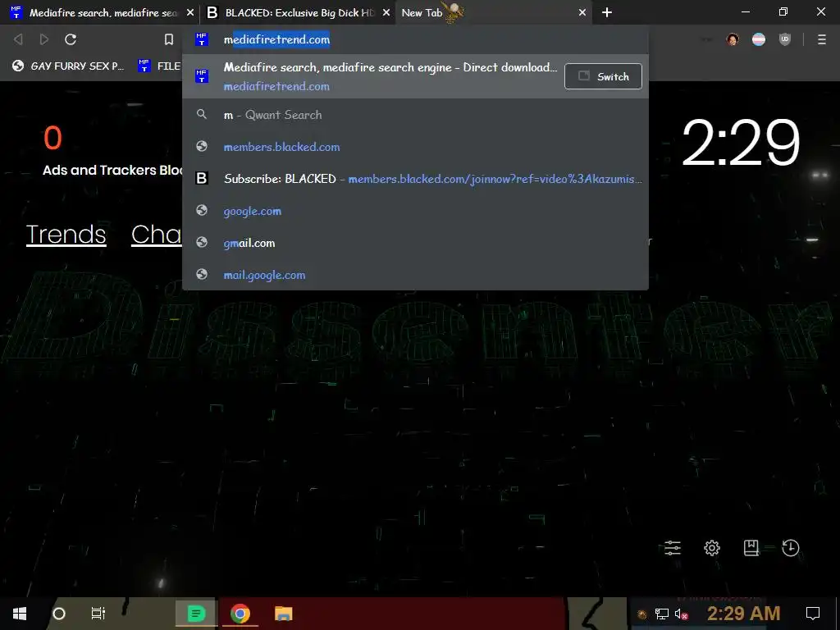The width and height of the screenshot is (840, 630).
Task: Close the BLACKED tab
Action: tap(386, 12)
